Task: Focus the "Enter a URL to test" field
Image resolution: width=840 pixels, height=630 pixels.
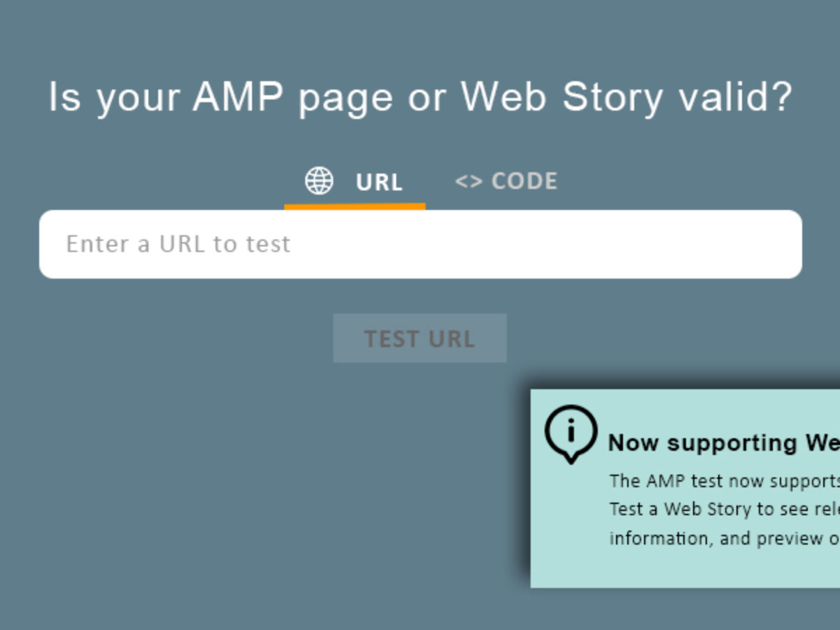Action: [420, 244]
